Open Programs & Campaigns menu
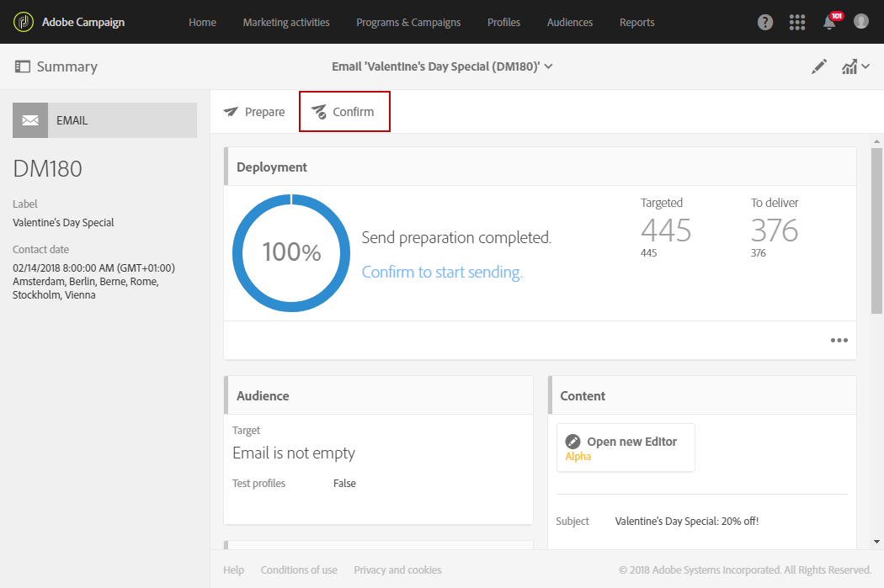The height and width of the screenshot is (588, 884). (x=408, y=22)
